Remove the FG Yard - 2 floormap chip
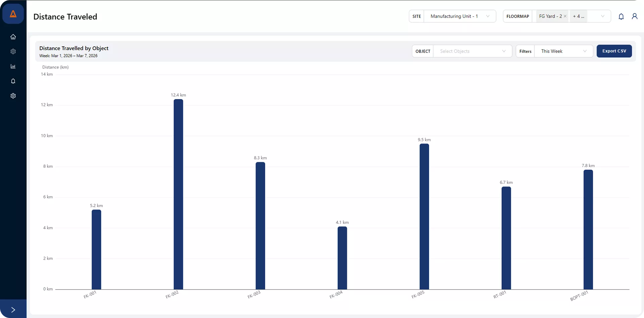Screen dimensions: 644x318 pos(565,16)
